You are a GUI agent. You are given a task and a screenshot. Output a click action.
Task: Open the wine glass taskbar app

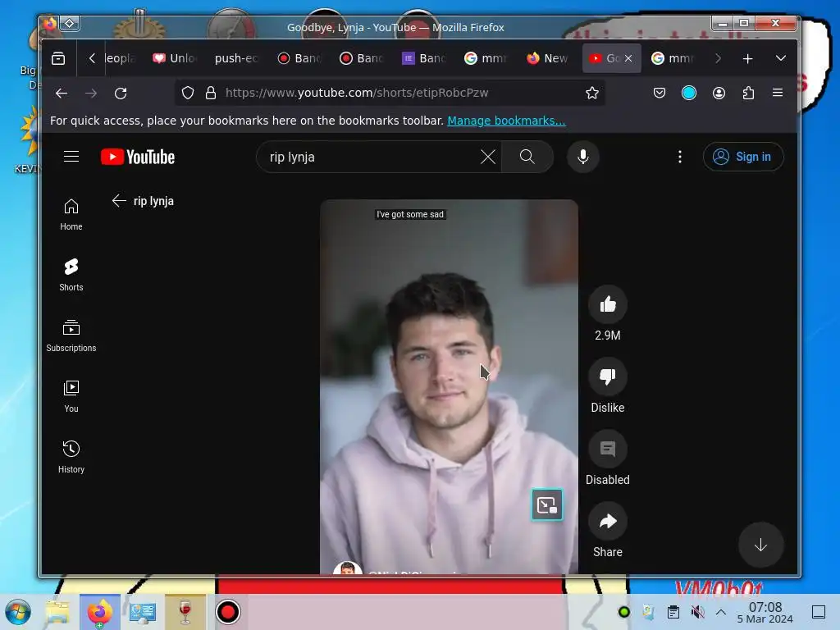(185, 612)
